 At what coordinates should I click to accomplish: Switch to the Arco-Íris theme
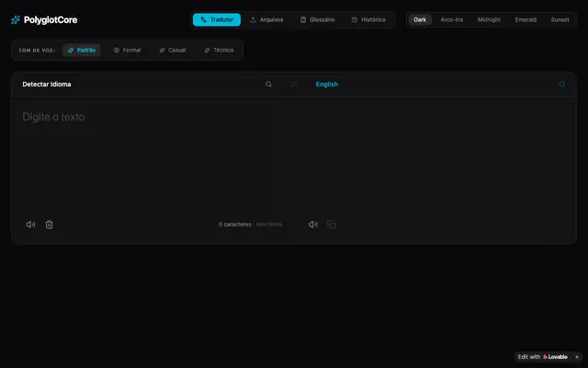(452, 20)
